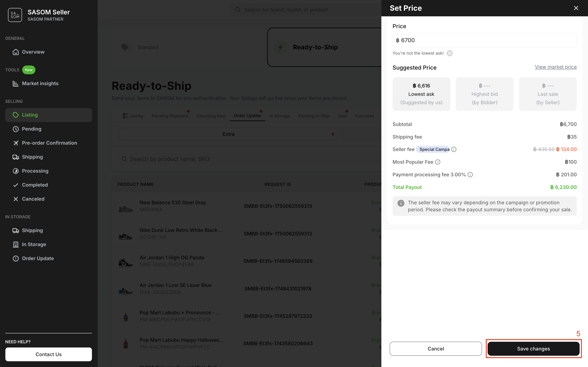Screen dimensions: 588x367
Task: Select the Lowest ask suggested price card
Action: point(421,94)
